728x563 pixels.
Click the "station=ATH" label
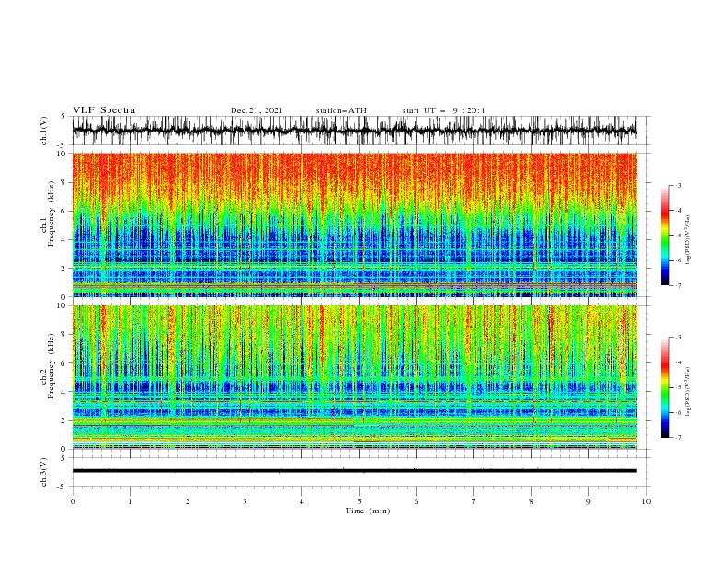click(x=341, y=110)
